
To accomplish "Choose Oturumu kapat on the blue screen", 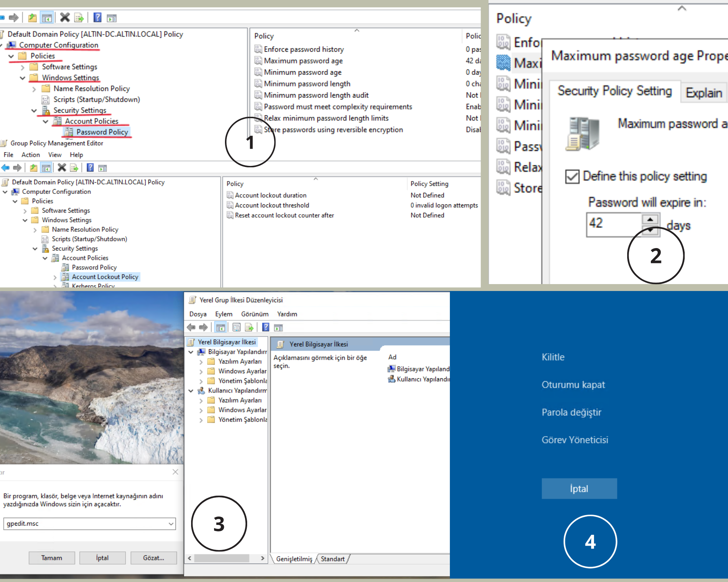I will point(573,384).
